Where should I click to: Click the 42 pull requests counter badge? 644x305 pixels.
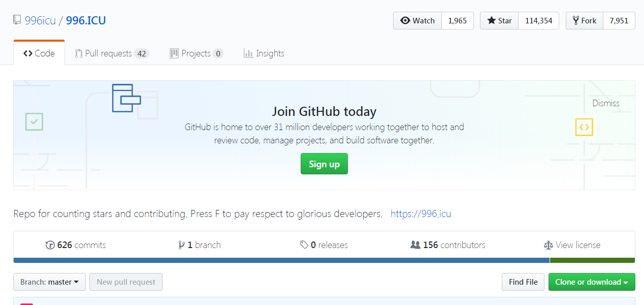142,53
